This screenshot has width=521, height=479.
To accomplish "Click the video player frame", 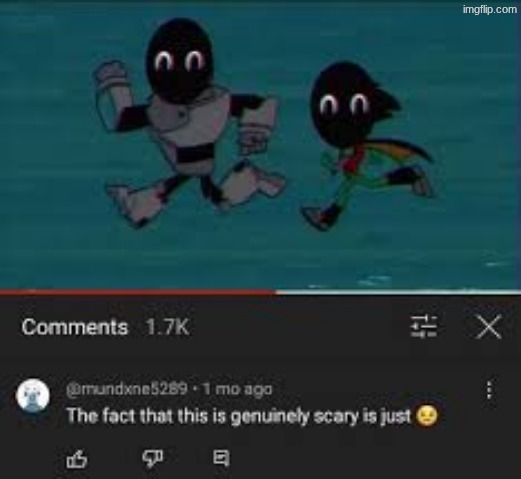I will tap(260, 145).
